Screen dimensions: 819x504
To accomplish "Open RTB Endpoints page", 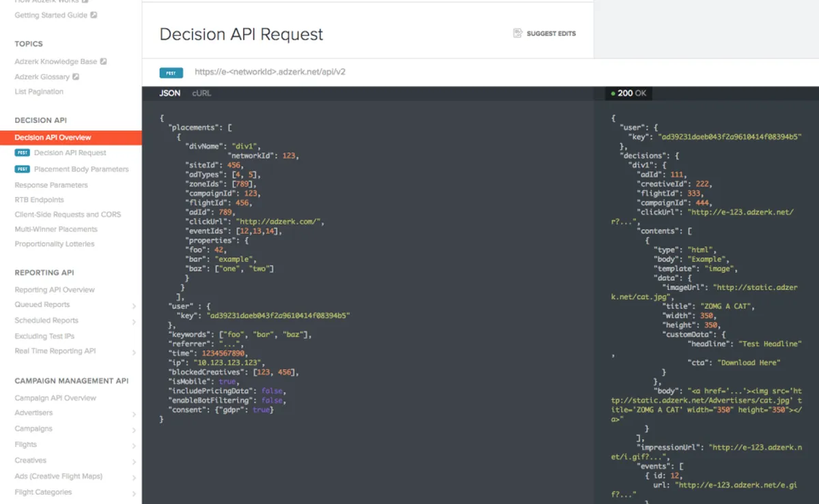I will pyautogui.click(x=40, y=200).
